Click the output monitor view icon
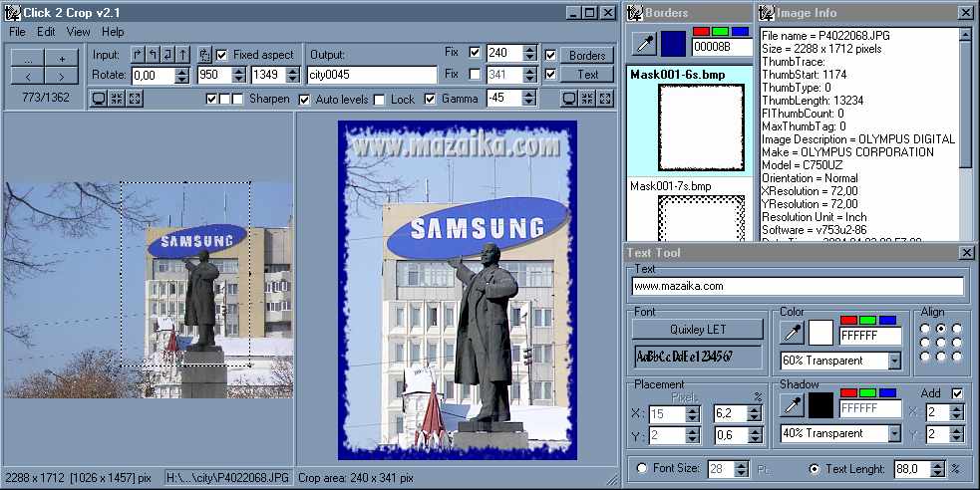 (x=569, y=98)
